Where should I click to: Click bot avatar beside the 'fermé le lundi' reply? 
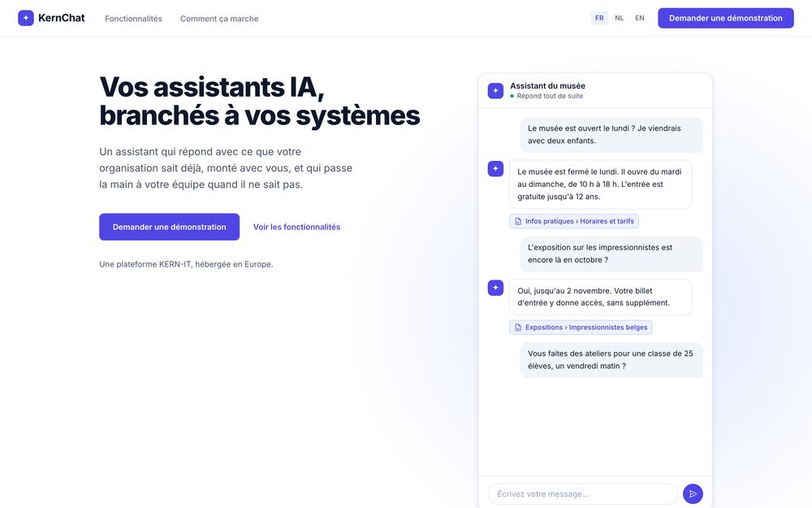(x=495, y=168)
